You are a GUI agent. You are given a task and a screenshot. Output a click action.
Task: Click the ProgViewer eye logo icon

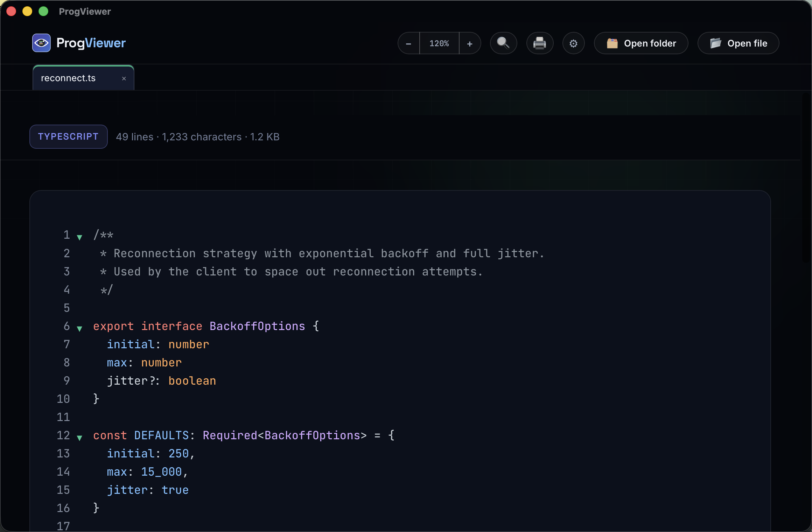click(x=41, y=43)
